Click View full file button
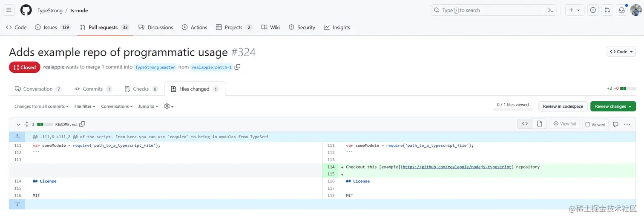The height and width of the screenshot is (220, 644). coord(565,124)
